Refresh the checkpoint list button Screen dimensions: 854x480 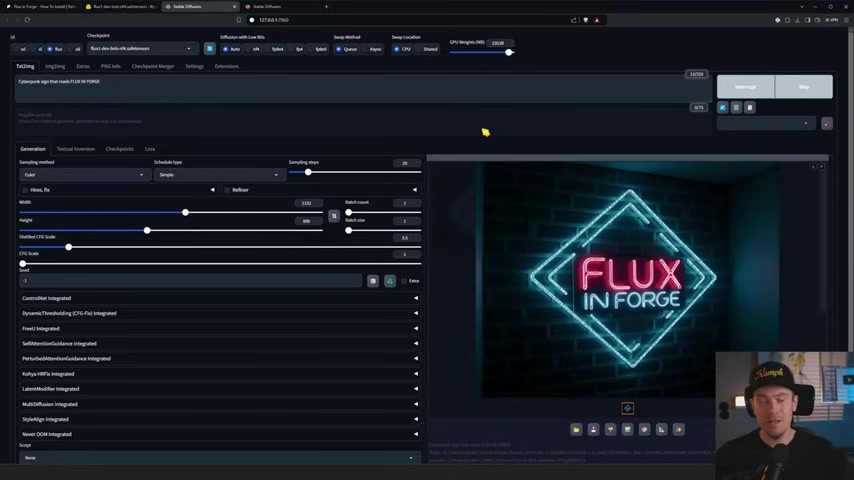click(210, 48)
